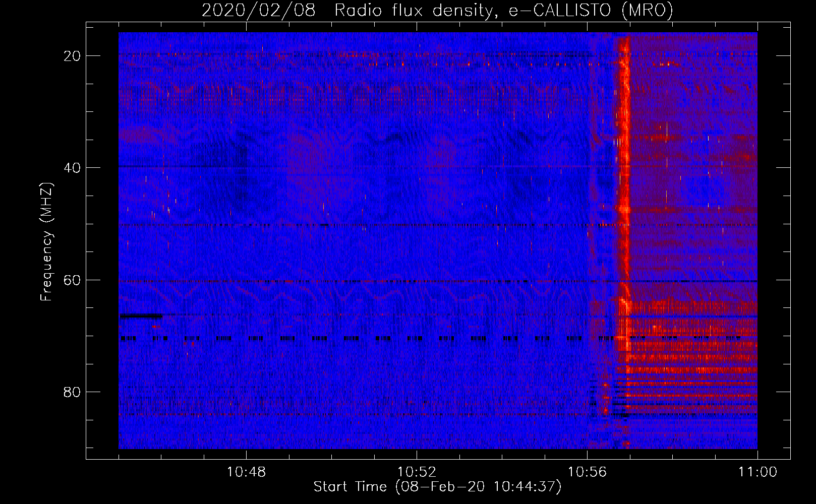Click the black bar near 66 MHz
This screenshot has height=504, width=816.
click(x=141, y=316)
